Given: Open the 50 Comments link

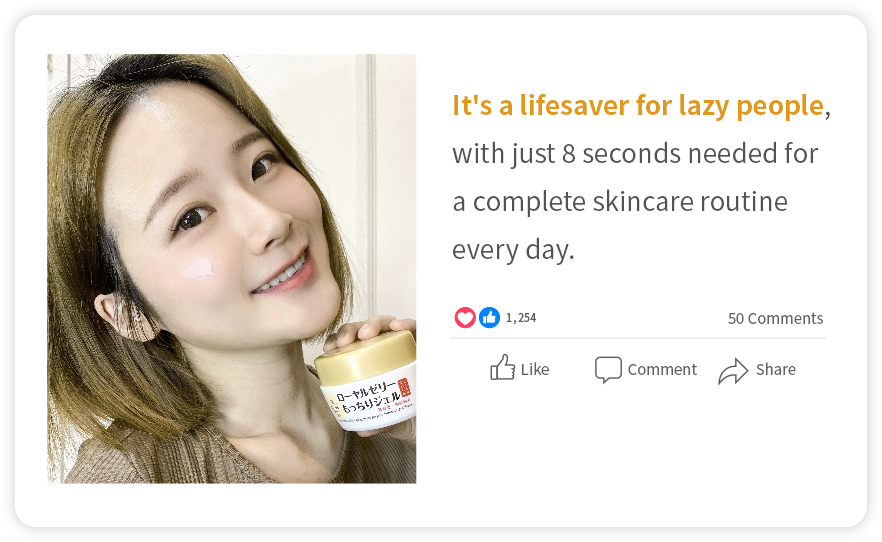Looking at the screenshot, I should [775, 318].
